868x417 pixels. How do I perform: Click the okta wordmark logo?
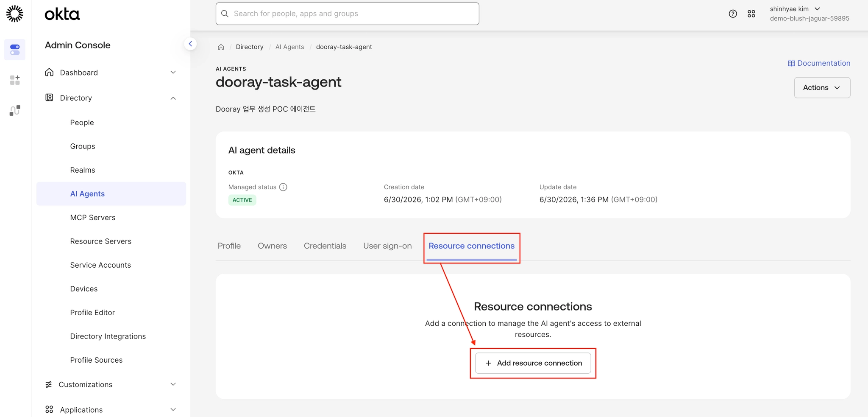tap(62, 14)
